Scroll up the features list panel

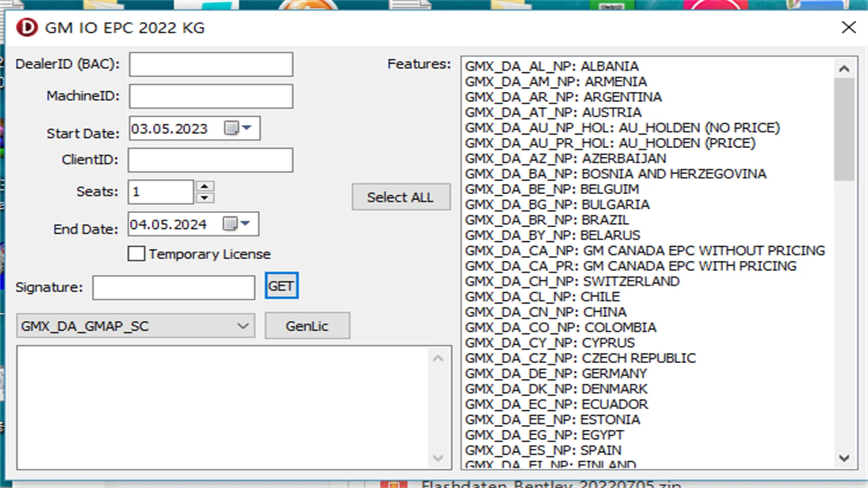pos(846,67)
